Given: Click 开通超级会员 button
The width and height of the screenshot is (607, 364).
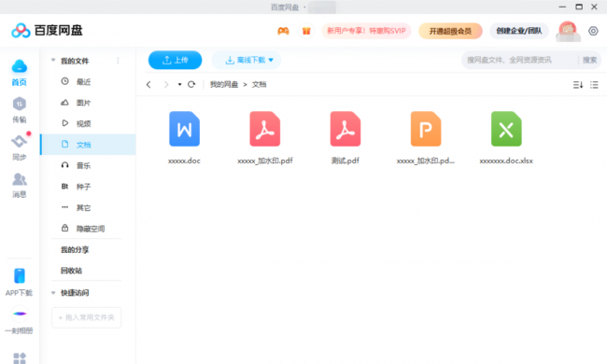Looking at the screenshot, I should point(450,31).
